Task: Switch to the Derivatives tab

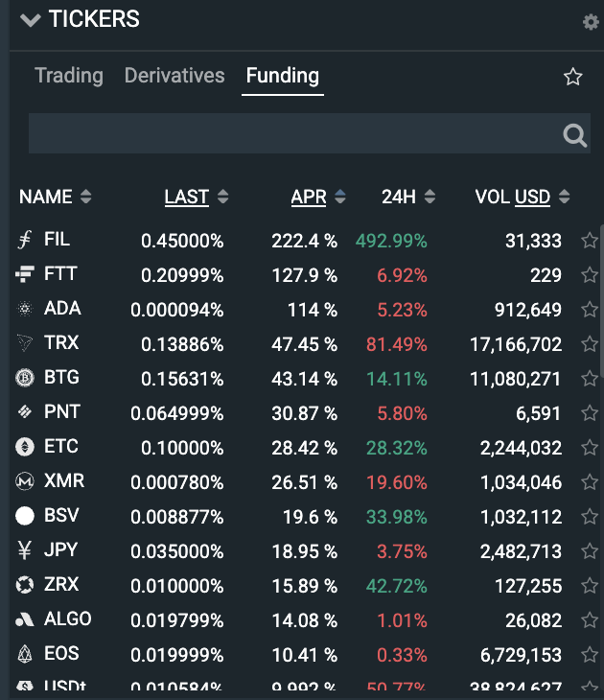Action: click(174, 76)
